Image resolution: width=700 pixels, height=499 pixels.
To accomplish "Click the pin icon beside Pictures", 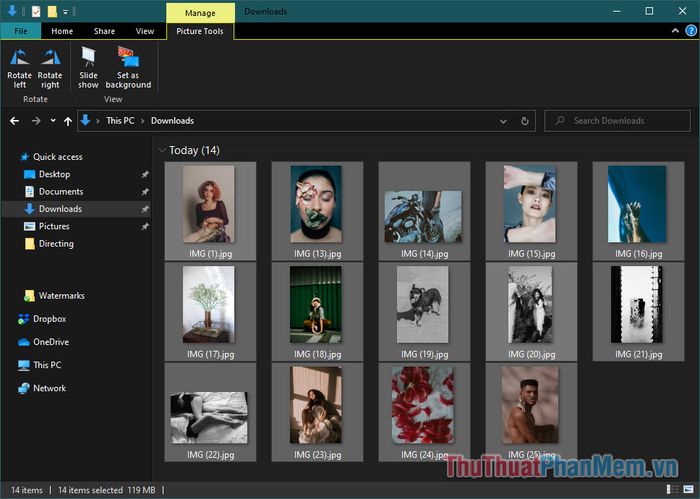I will coord(145,227).
